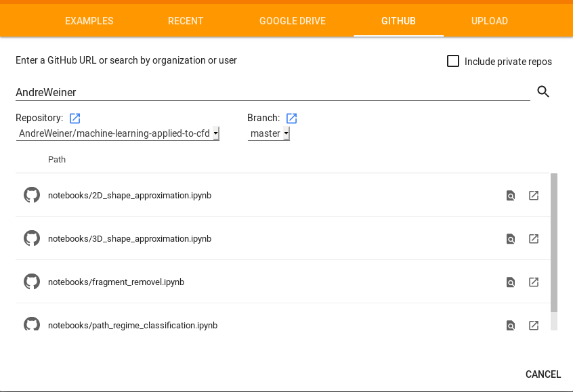Click GitHub logo beside 3D_shape_approximation.ipynb
The width and height of the screenshot is (573, 392).
pos(32,238)
